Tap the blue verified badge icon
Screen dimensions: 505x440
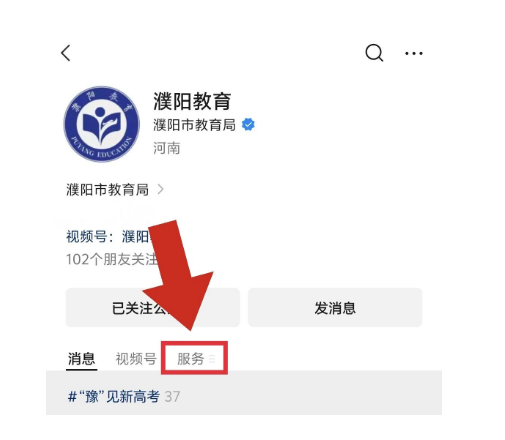(248, 125)
